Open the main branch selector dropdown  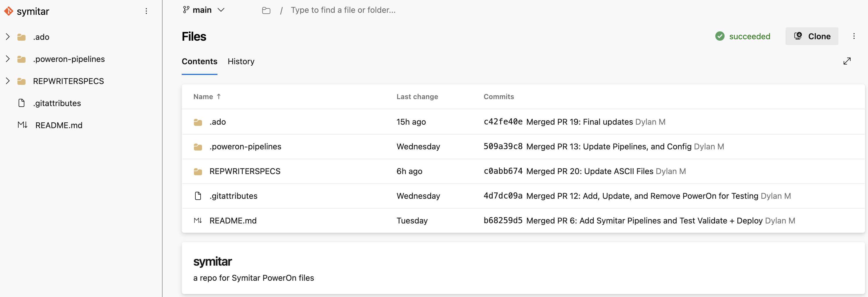(204, 10)
